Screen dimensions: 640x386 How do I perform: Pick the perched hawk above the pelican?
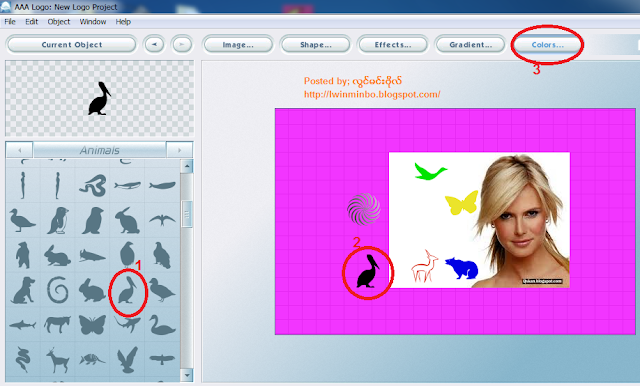coord(127,255)
